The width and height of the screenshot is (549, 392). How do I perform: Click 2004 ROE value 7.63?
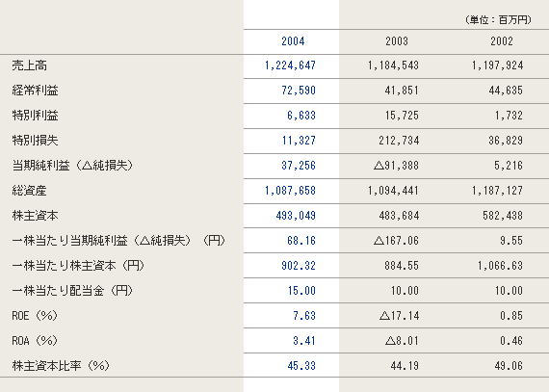click(x=304, y=316)
